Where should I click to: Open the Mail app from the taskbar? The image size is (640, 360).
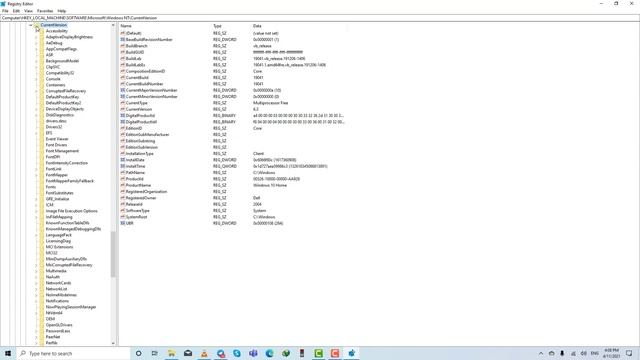click(188, 353)
